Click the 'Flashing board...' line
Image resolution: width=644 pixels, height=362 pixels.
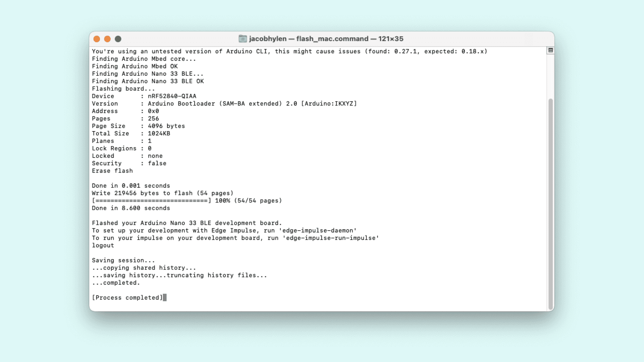tap(123, 89)
